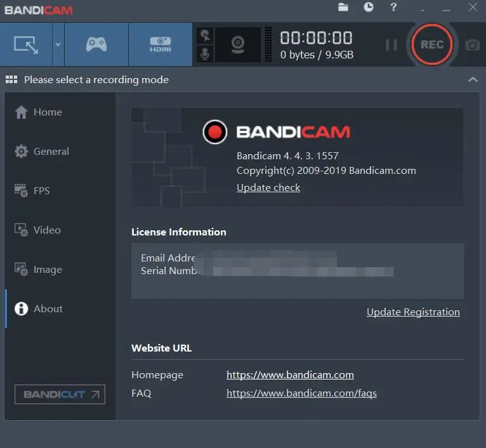This screenshot has width=486, height=448.
Task: Open the Image settings tab
Action: pos(38,270)
